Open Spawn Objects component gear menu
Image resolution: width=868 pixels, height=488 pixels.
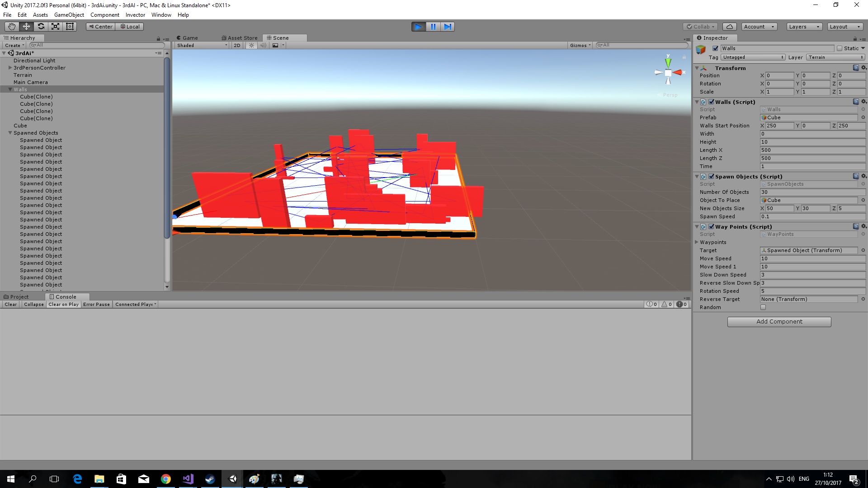pos(863,176)
